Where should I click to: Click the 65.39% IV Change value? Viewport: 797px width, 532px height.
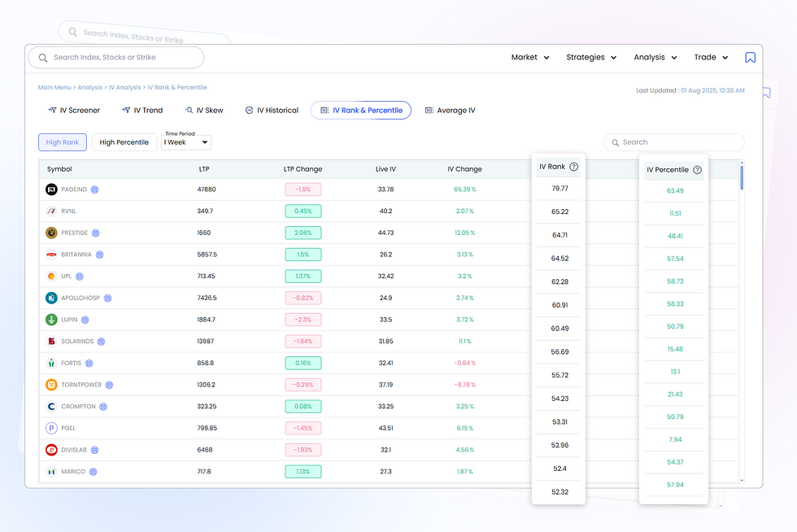[x=464, y=190]
